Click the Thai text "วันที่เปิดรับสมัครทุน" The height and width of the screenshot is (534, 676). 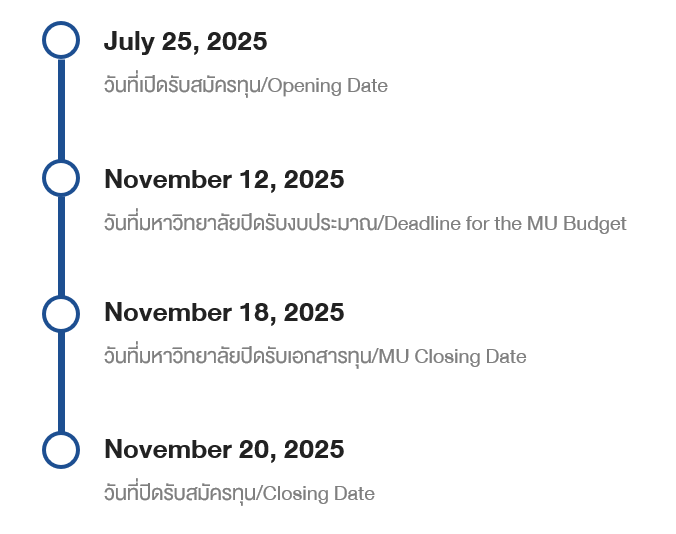[180, 86]
